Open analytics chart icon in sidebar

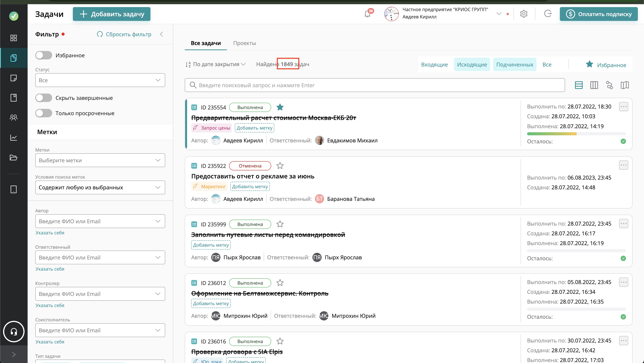coord(13,137)
